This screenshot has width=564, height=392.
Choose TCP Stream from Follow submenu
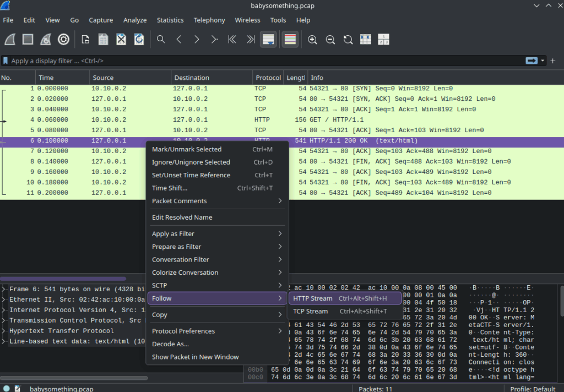pyautogui.click(x=345, y=312)
